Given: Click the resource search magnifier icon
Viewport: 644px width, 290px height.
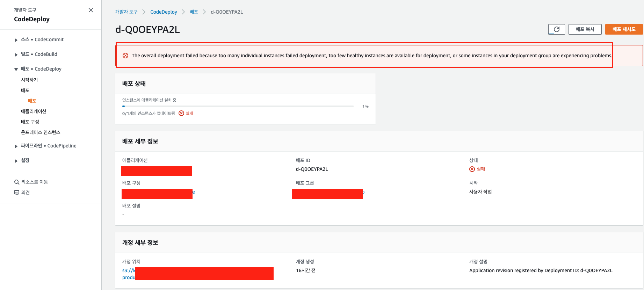Looking at the screenshot, I should pyautogui.click(x=16, y=182).
